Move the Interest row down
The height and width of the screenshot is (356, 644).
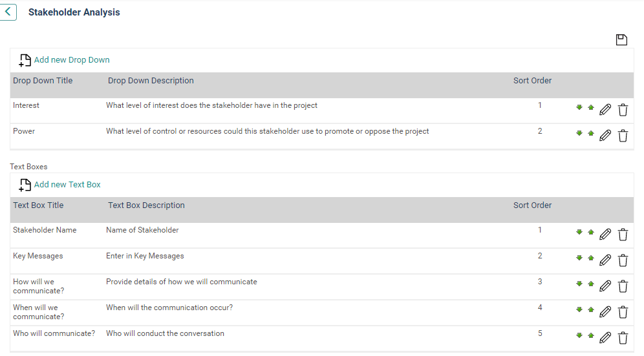(579, 108)
